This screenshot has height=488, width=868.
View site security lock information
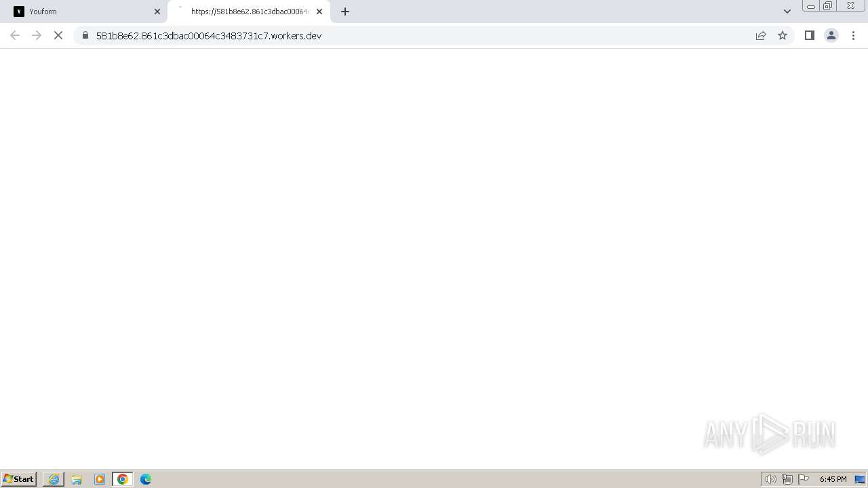[x=85, y=35]
